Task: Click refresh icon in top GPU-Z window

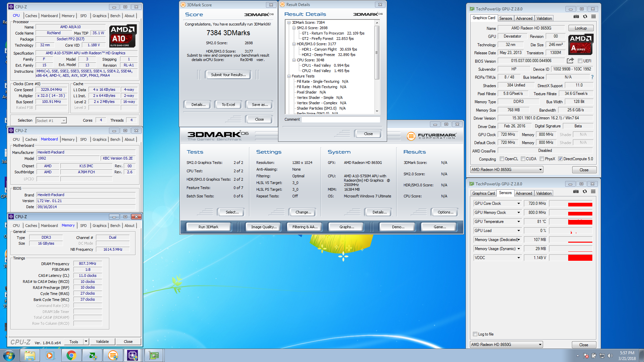Action: coord(585,16)
